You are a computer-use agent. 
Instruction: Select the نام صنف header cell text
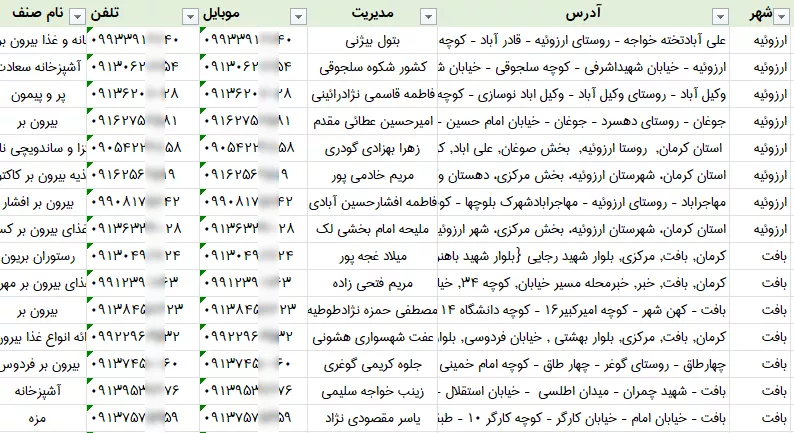(x=38, y=14)
